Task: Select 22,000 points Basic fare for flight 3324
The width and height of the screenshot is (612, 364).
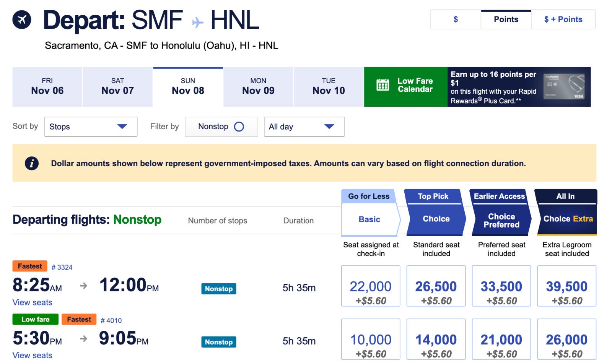Action: click(x=371, y=286)
